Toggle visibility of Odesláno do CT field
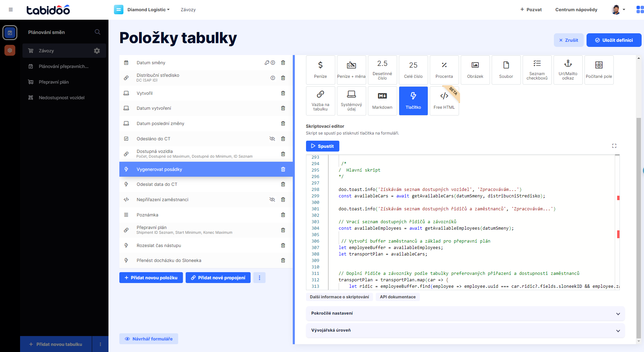 tap(272, 138)
